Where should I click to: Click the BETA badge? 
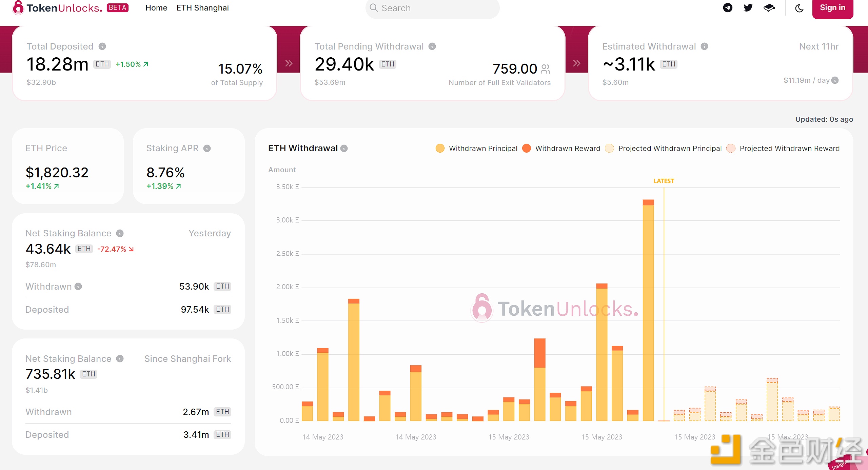[117, 7]
